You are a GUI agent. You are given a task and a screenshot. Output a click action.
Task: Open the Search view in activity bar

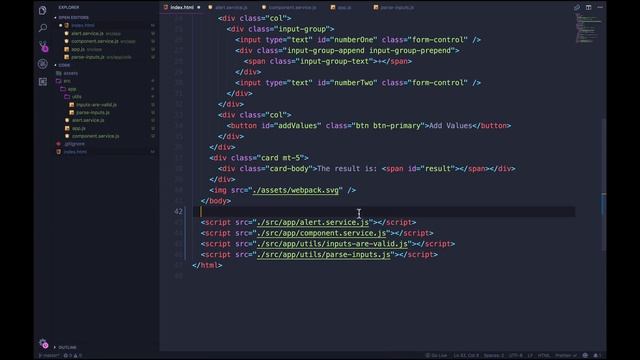point(42,28)
